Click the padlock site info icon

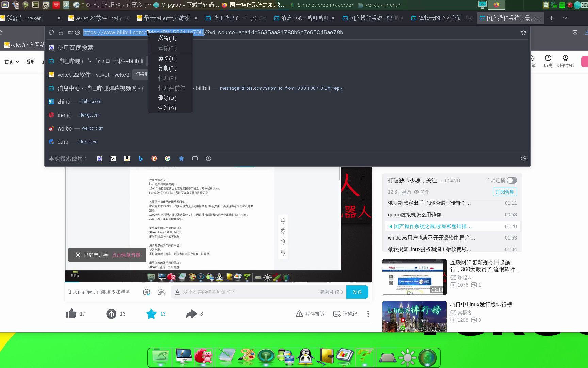[x=61, y=32]
